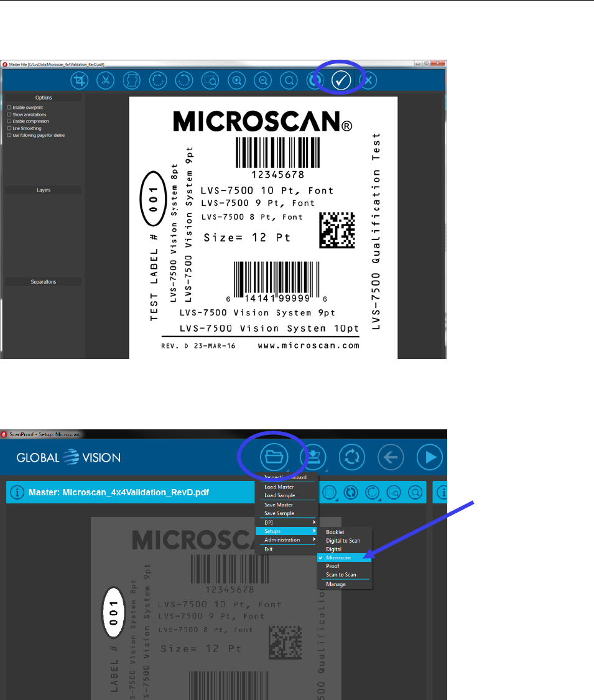Viewport: 594px width, 700px height.
Task: Click the Layers panel header
Action: 44,190
